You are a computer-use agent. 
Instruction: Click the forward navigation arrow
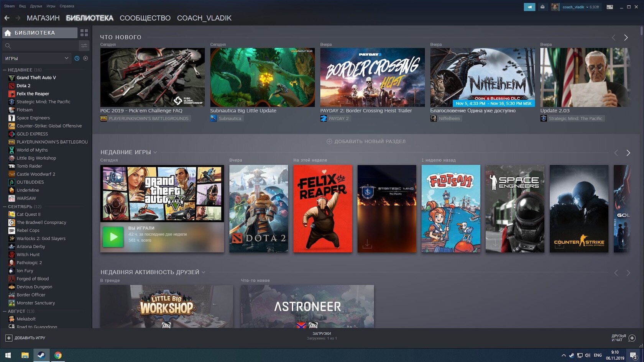point(18,18)
